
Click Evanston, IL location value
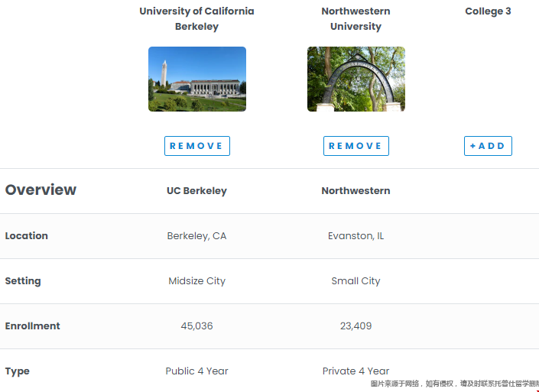[x=356, y=236]
